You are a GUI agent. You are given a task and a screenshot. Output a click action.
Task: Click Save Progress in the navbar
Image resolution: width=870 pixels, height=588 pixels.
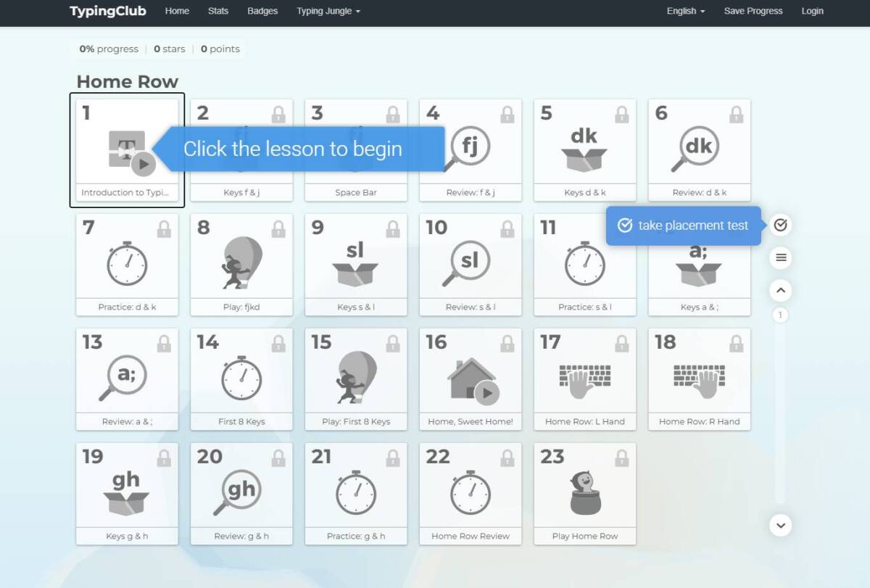[753, 11]
